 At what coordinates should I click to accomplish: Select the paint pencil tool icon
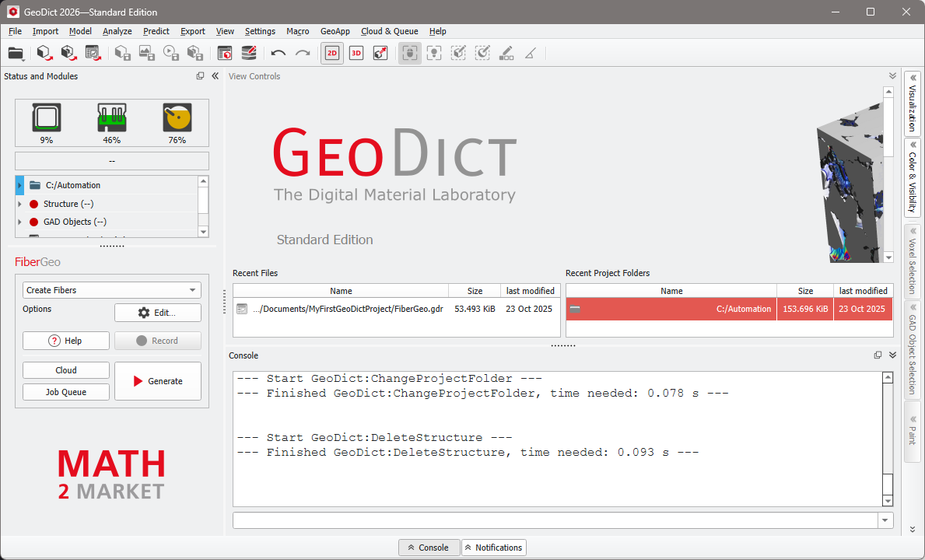pos(506,53)
